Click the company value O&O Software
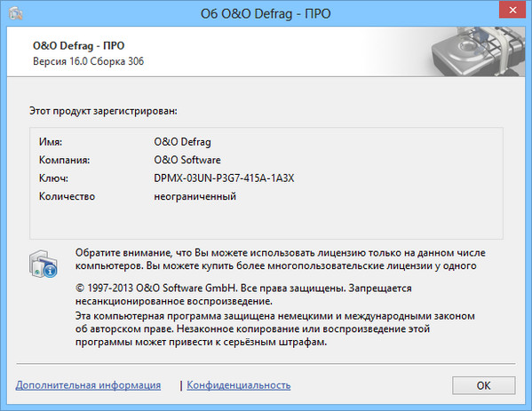The width and height of the screenshot is (532, 411). (187, 160)
